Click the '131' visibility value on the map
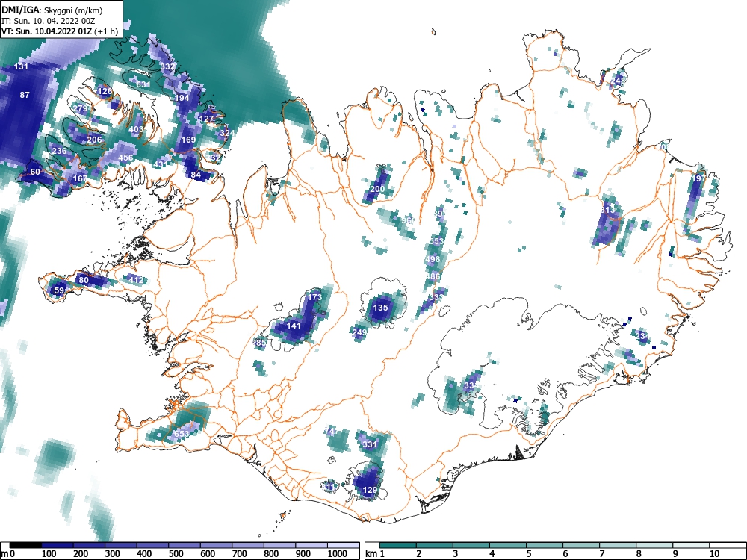747x560 pixels. point(22,66)
